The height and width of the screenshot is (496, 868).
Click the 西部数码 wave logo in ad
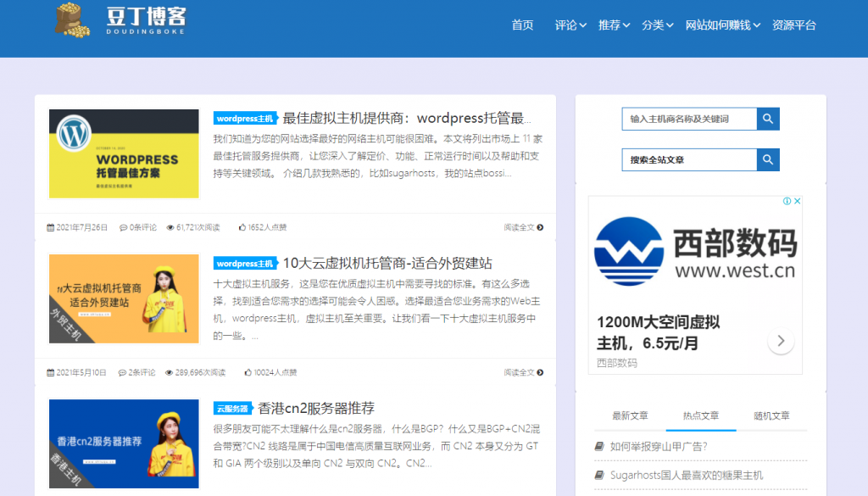click(x=629, y=251)
